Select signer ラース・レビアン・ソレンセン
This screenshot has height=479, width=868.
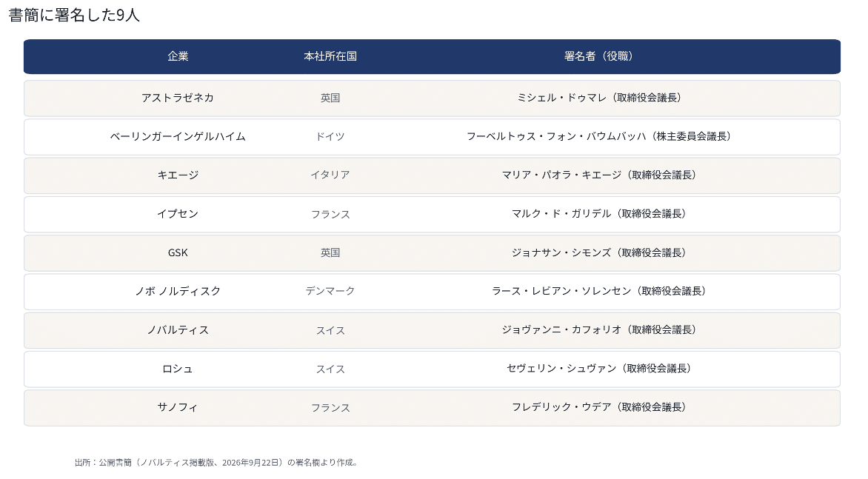point(561,292)
